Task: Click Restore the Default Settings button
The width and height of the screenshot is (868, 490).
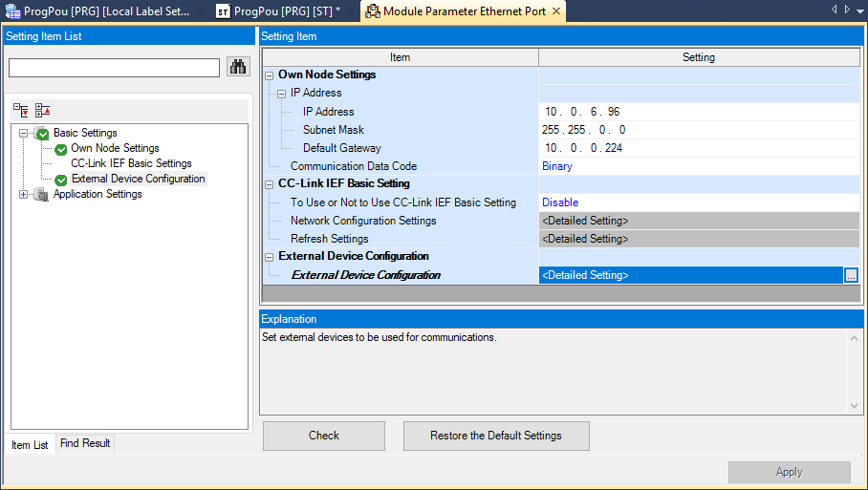Action: [x=495, y=436]
